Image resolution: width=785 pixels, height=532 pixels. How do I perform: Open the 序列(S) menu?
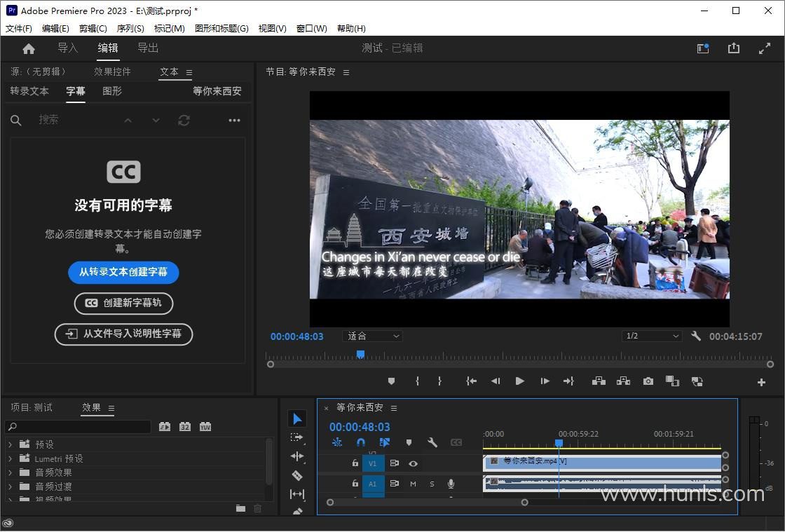130,29
